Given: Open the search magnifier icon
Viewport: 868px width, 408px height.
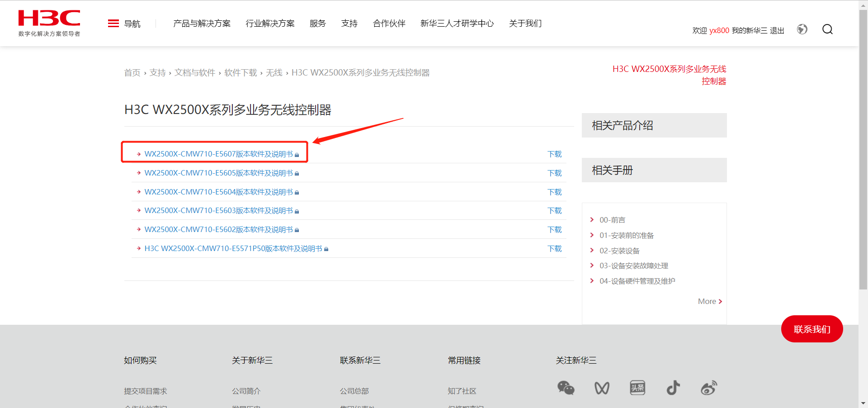Looking at the screenshot, I should (827, 29).
